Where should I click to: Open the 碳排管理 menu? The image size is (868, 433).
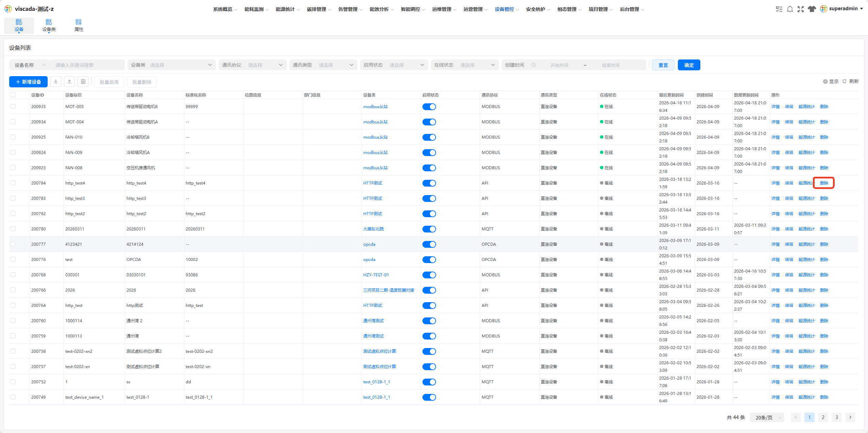[x=319, y=9]
